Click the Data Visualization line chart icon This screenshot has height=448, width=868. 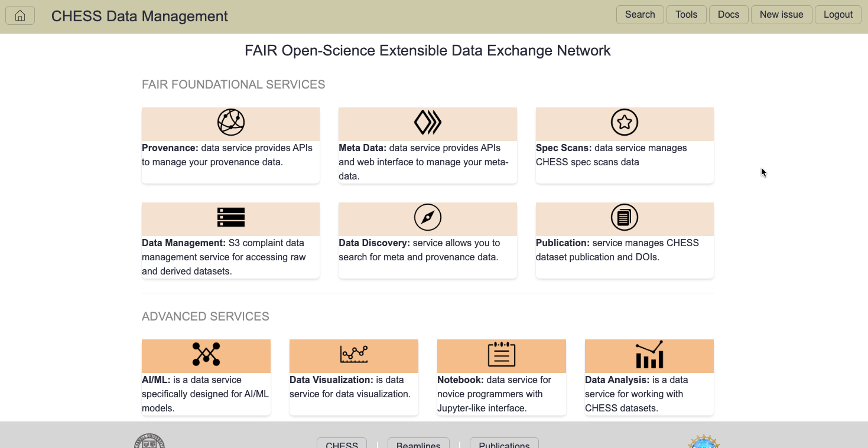tap(354, 354)
